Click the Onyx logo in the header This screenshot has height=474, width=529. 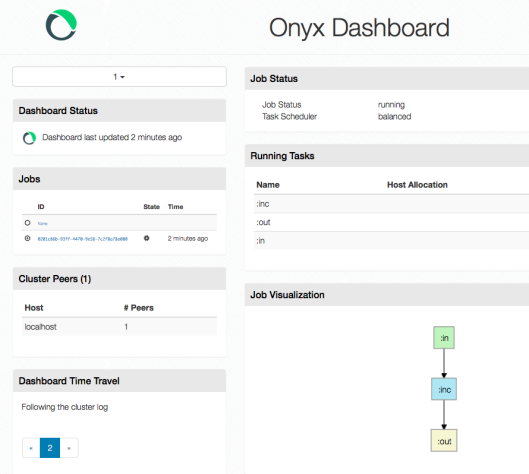tap(61, 25)
